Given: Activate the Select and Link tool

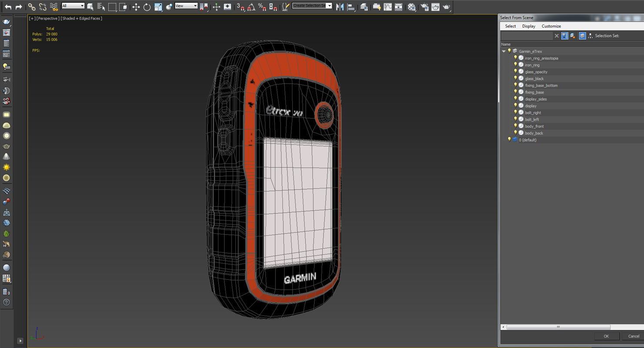Looking at the screenshot, I should 32,7.
